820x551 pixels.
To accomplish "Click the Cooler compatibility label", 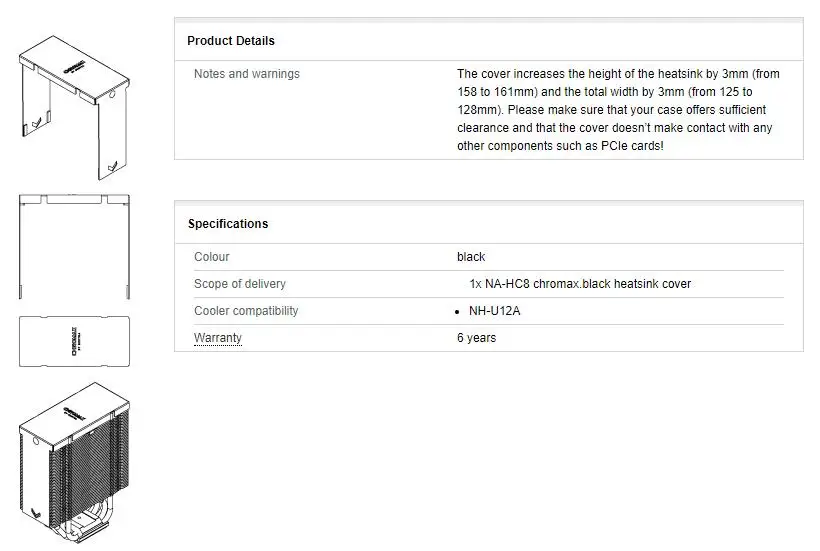I will (246, 311).
